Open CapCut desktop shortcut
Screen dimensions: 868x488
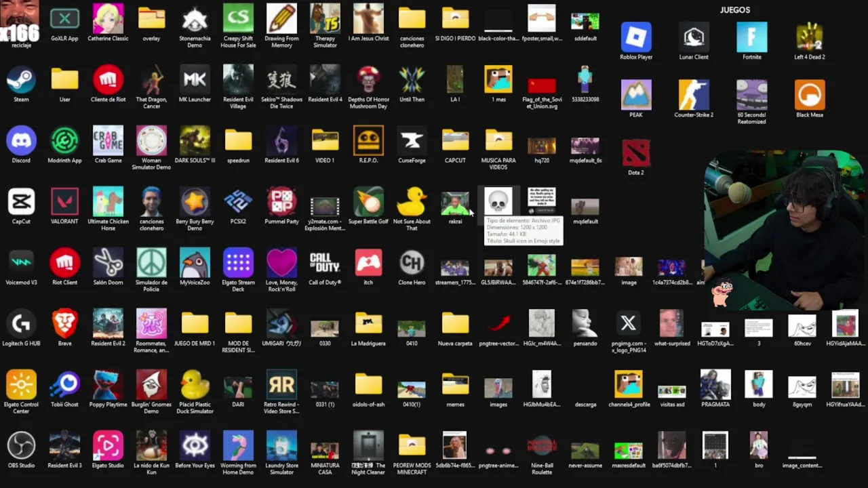tap(21, 202)
